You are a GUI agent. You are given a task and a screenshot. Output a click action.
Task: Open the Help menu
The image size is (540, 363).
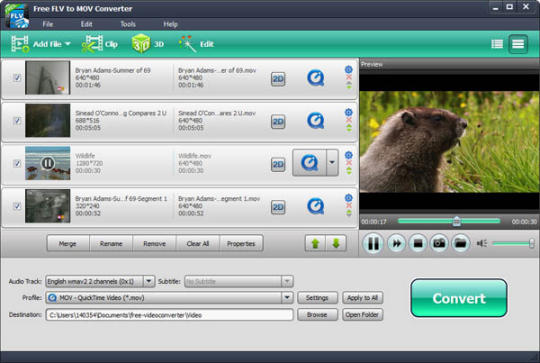click(x=170, y=24)
